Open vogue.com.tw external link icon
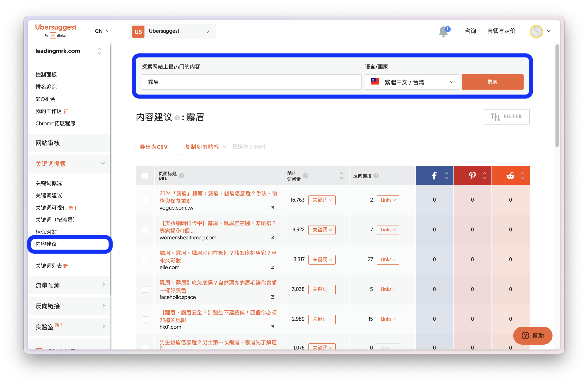588x385 pixels. click(272, 208)
